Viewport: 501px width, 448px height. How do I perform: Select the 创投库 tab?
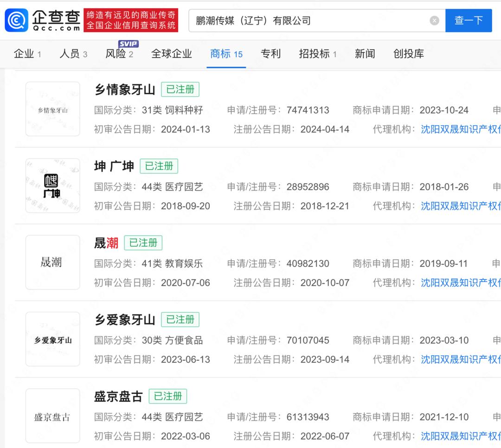[x=408, y=54]
